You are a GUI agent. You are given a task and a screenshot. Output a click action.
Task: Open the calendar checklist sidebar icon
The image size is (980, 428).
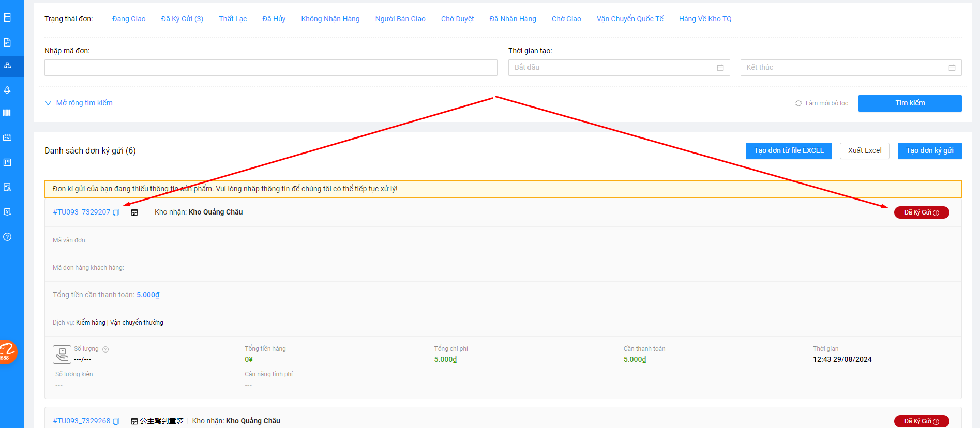point(7,137)
